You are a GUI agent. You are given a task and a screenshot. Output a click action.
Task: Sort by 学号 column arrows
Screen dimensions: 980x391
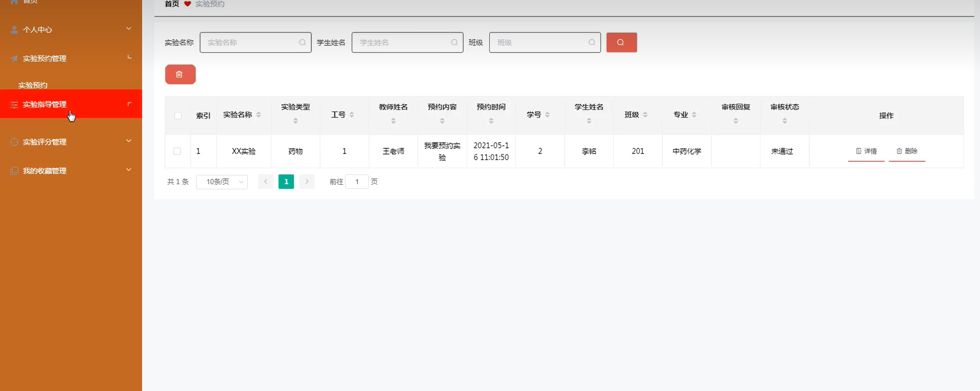pos(548,115)
